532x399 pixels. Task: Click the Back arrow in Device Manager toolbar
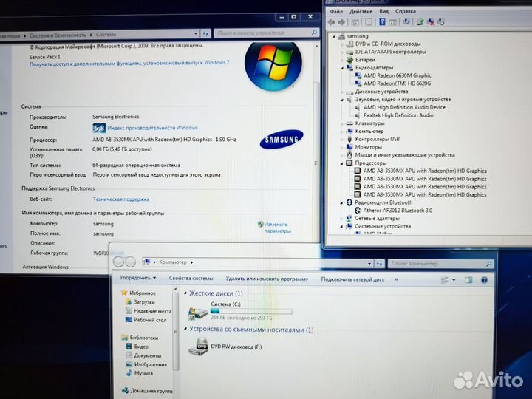click(x=332, y=22)
